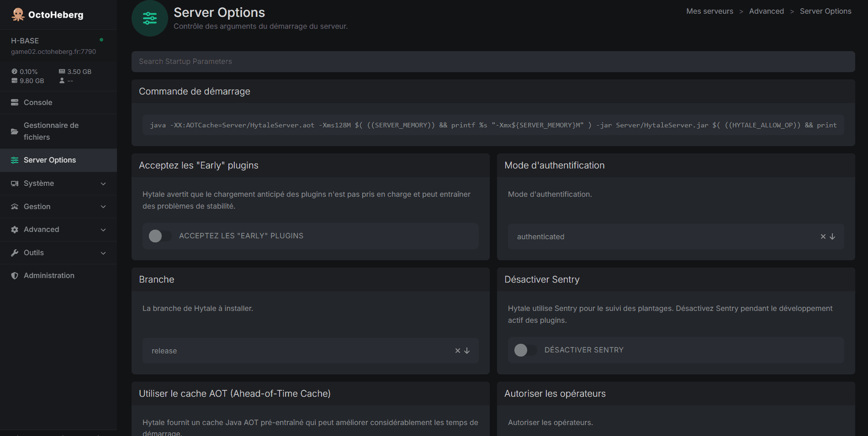Click the OctoHeberg octopus logo

coord(18,15)
